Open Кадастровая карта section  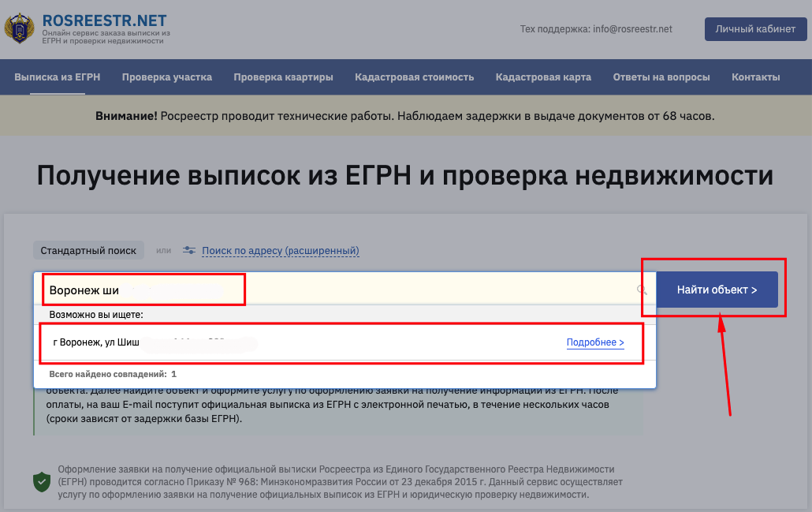click(x=543, y=77)
